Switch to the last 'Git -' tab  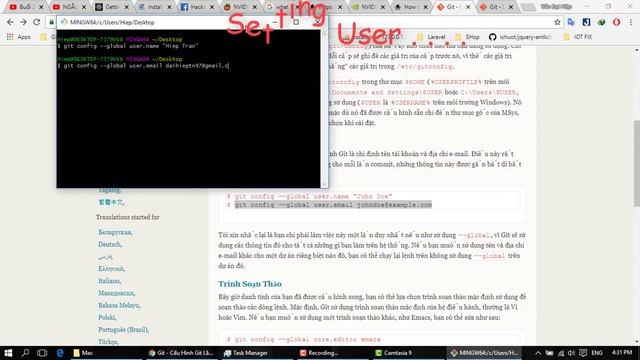click(496, 7)
